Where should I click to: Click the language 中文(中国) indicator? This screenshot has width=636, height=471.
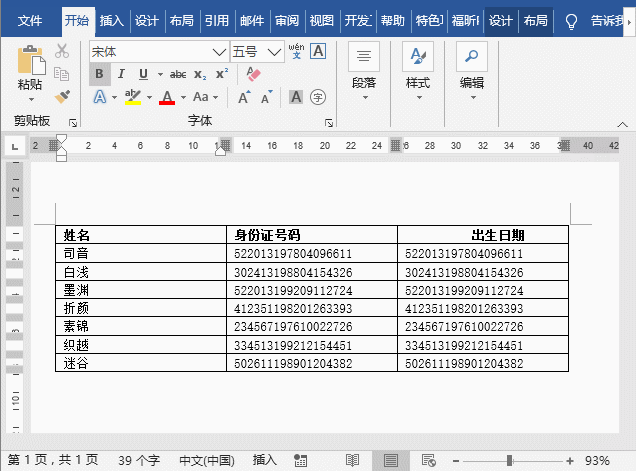pyautogui.click(x=207, y=460)
